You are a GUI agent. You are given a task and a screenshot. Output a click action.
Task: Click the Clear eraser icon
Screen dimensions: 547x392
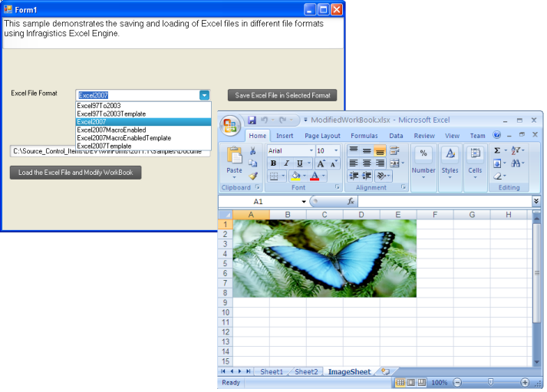pos(498,176)
